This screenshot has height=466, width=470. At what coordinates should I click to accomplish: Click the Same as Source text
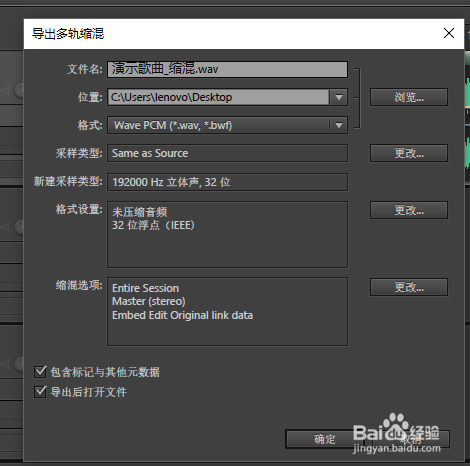(150, 153)
